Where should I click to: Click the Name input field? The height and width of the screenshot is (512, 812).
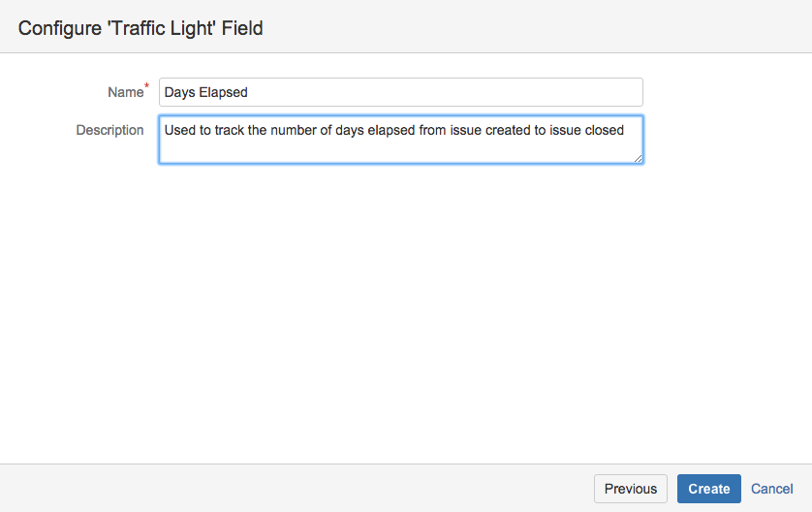400,92
